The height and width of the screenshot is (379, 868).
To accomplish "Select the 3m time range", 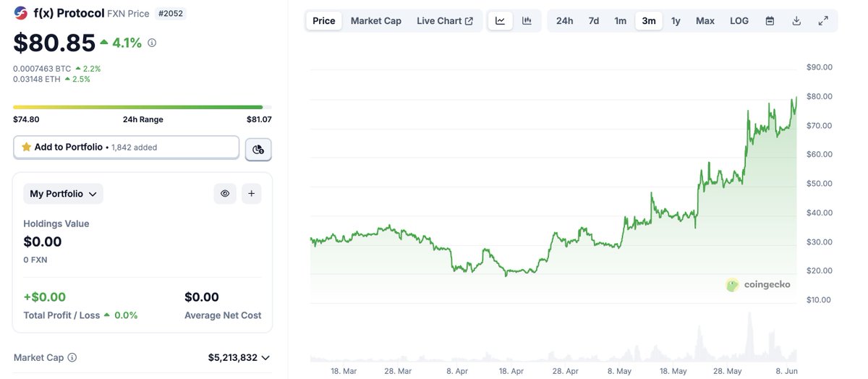I will 649,21.
